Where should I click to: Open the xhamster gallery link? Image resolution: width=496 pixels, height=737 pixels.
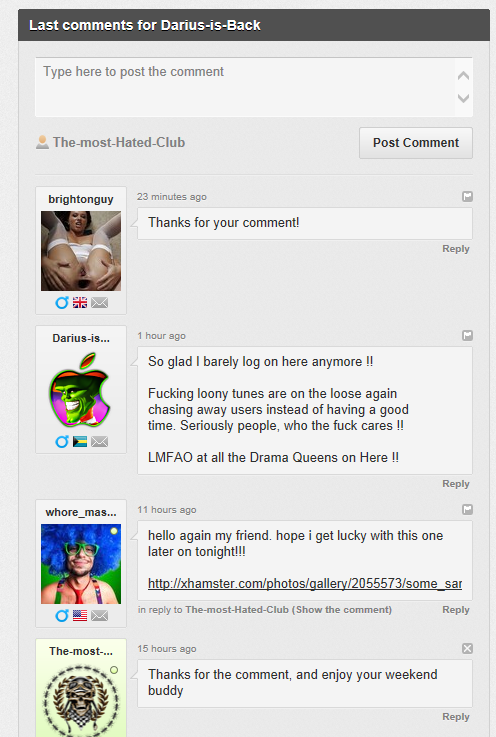click(x=305, y=583)
